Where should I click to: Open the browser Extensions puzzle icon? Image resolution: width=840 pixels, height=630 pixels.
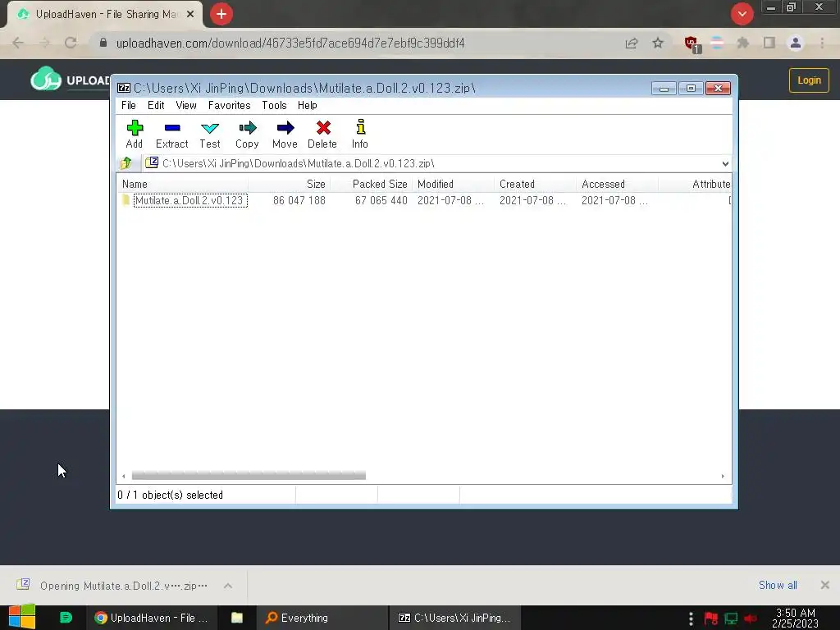click(743, 43)
